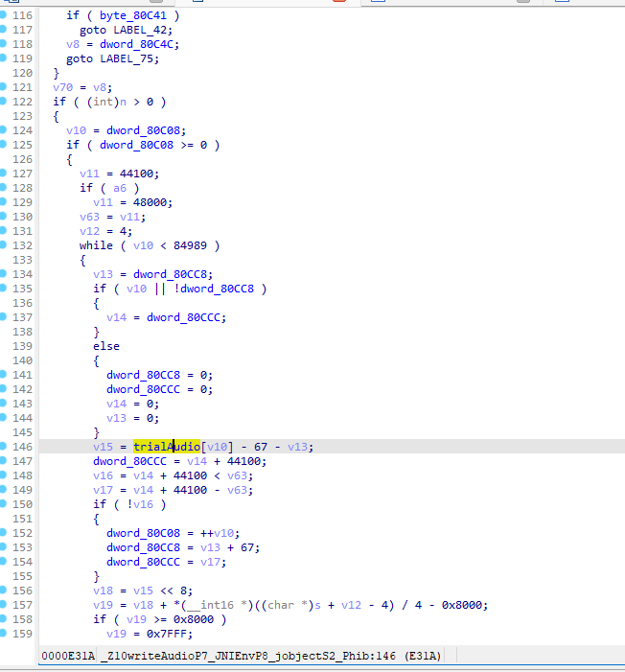The width and height of the screenshot is (625, 672).
Task: Select constant 84989 in while condition
Action: [190, 245]
